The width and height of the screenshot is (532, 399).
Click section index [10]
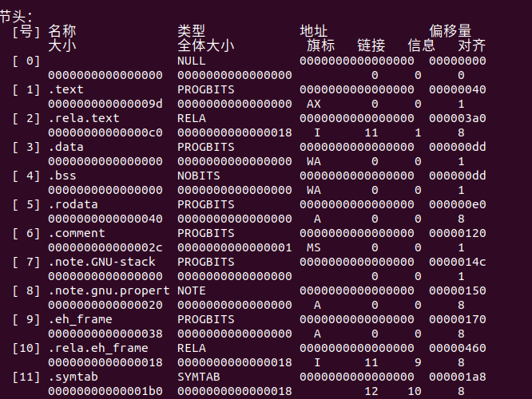(x=26, y=348)
